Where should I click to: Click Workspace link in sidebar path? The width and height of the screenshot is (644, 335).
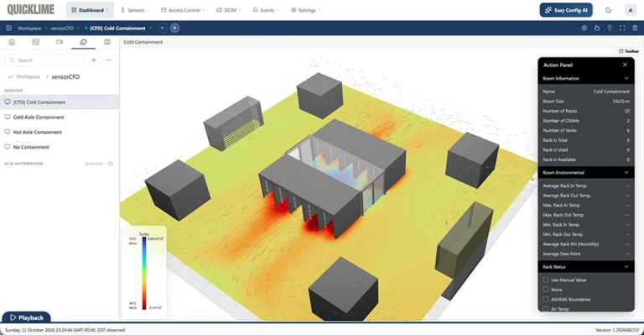(x=28, y=76)
